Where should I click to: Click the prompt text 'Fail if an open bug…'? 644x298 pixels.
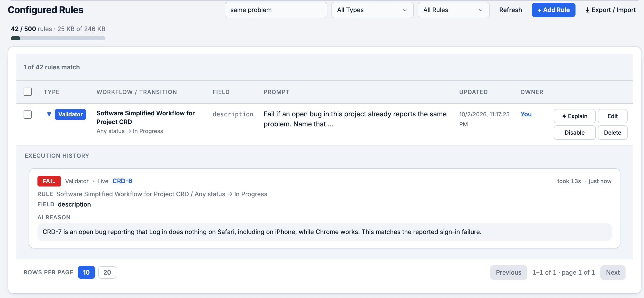355,119
